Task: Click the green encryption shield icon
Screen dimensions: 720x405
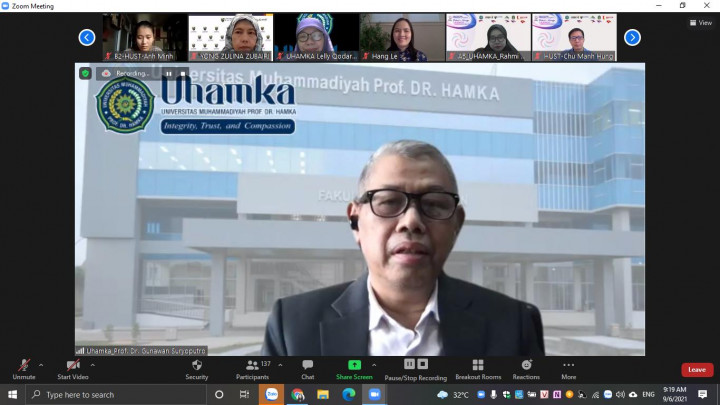Action: pos(85,73)
